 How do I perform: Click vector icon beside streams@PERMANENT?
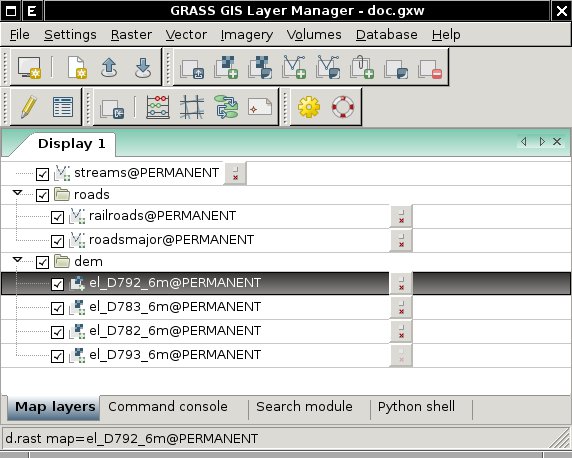tap(62, 173)
